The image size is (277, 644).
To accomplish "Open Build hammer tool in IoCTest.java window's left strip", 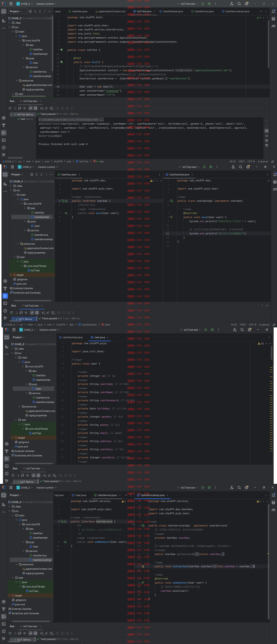I will pos(4,125).
